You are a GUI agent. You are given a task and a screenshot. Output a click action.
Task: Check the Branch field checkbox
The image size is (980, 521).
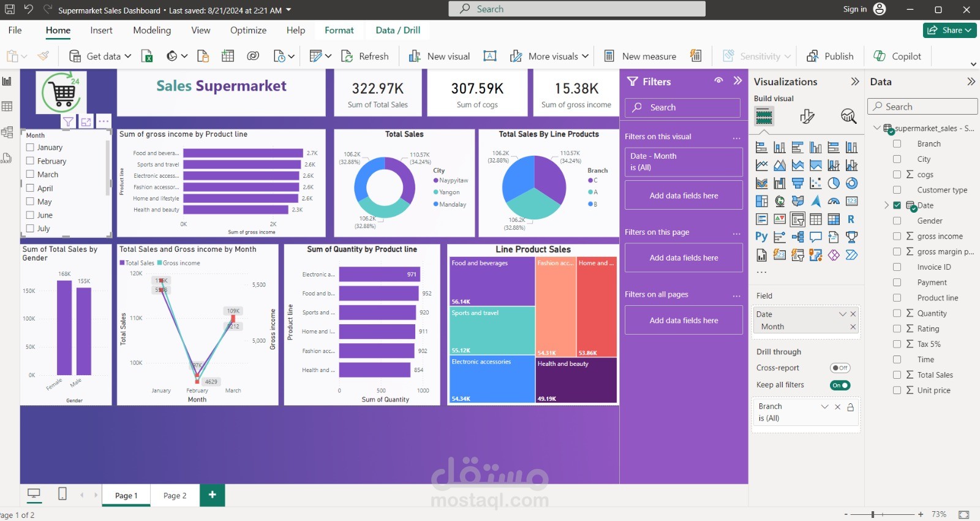pyautogui.click(x=897, y=143)
